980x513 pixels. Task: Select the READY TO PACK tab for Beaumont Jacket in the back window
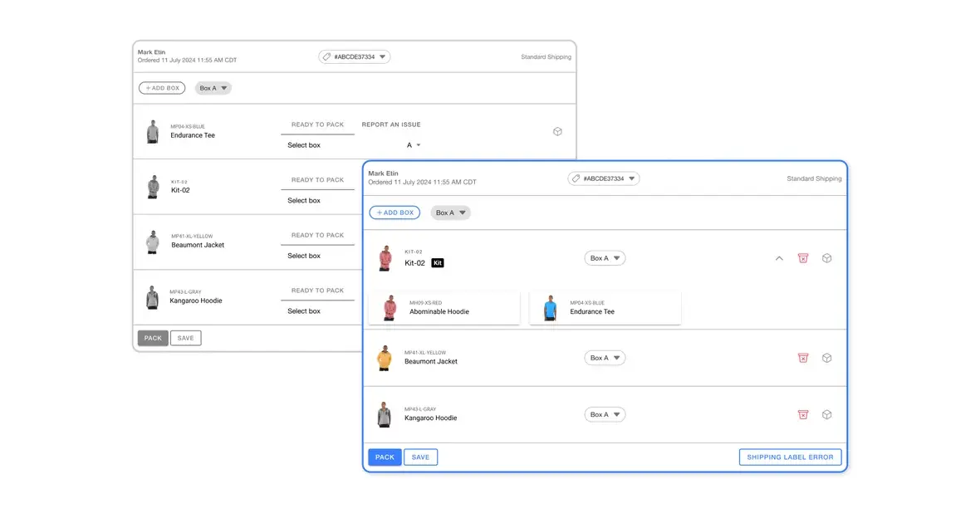pos(317,236)
